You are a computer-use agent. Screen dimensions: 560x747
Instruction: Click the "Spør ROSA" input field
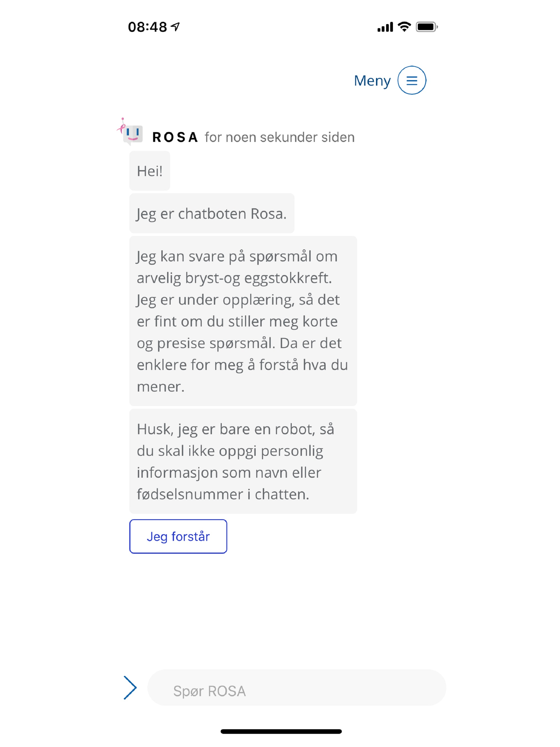pos(297,688)
